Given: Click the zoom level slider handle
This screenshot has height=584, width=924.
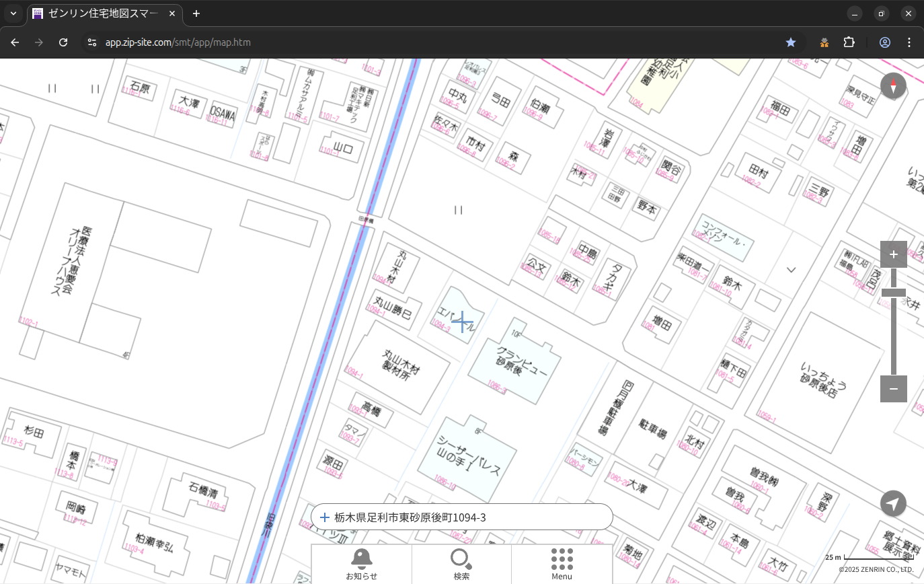Looking at the screenshot, I should (x=893, y=293).
